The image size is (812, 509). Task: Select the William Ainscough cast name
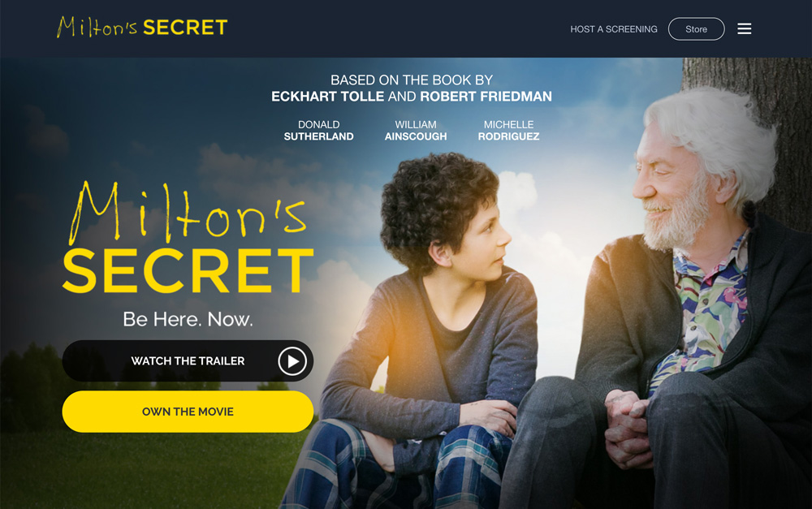tap(415, 131)
